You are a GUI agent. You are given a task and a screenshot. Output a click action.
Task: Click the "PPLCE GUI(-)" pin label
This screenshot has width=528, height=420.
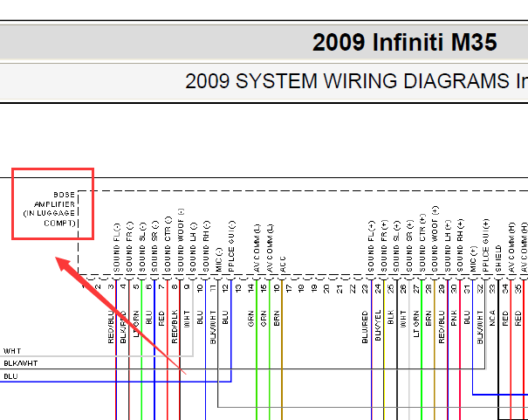[x=231, y=246]
